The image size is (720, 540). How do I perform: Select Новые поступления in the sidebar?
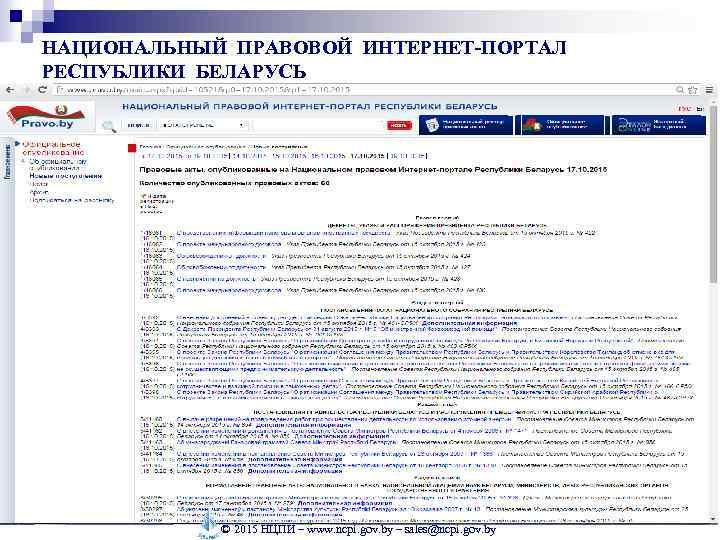pos(66,176)
